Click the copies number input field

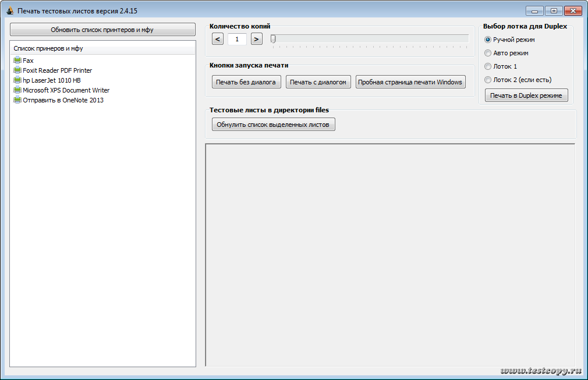pos(237,39)
